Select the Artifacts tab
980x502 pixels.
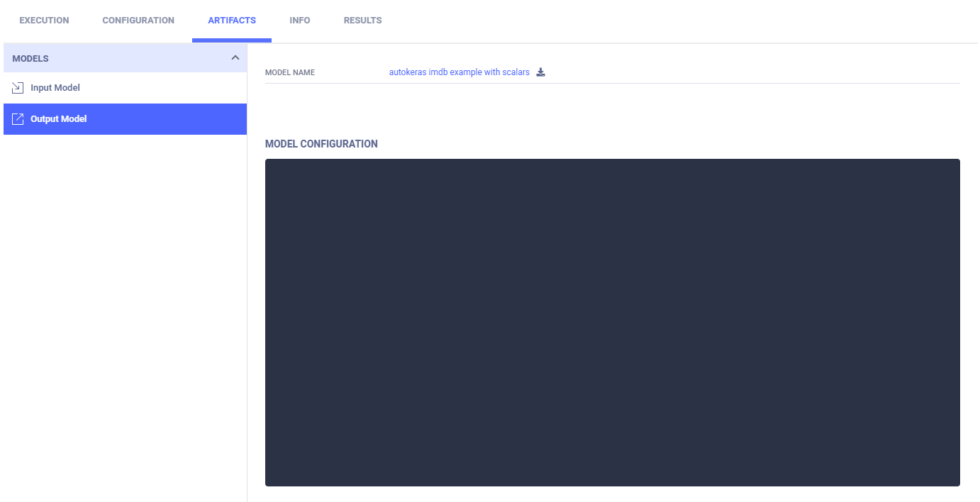tap(232, 21)
